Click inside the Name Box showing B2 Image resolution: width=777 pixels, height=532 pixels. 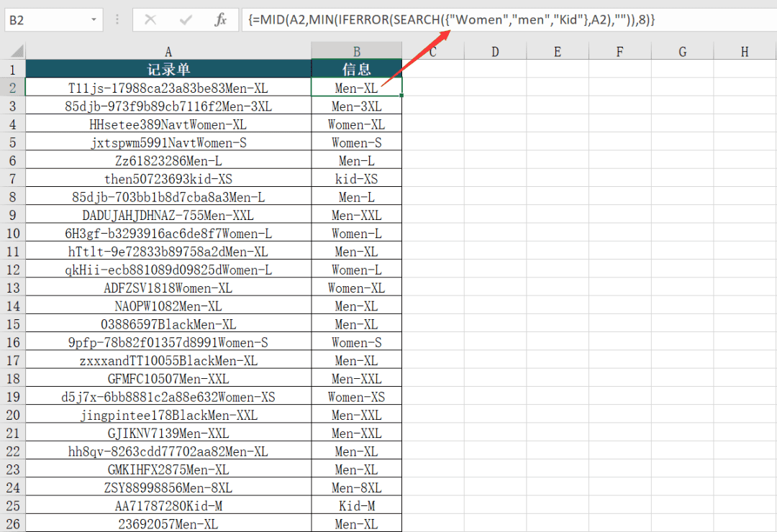[43, 20]
